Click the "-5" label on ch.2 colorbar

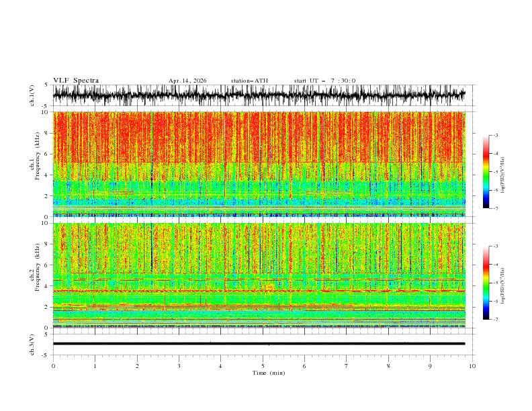(495, 283)
